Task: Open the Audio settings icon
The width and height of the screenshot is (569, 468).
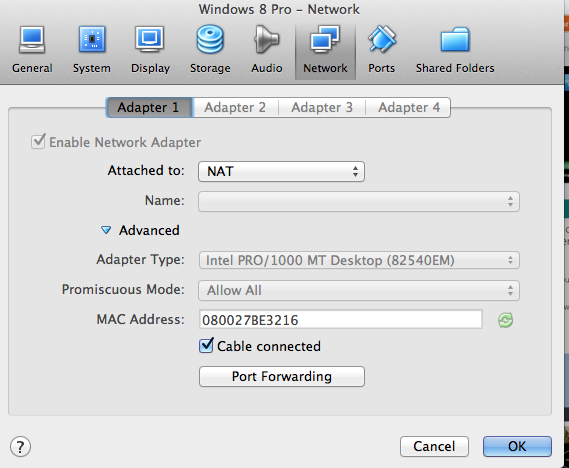Action: [266, 39]
